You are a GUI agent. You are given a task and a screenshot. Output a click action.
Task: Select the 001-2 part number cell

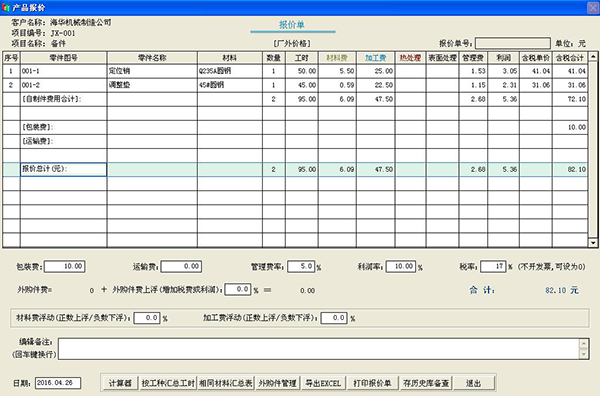point(64,85)
